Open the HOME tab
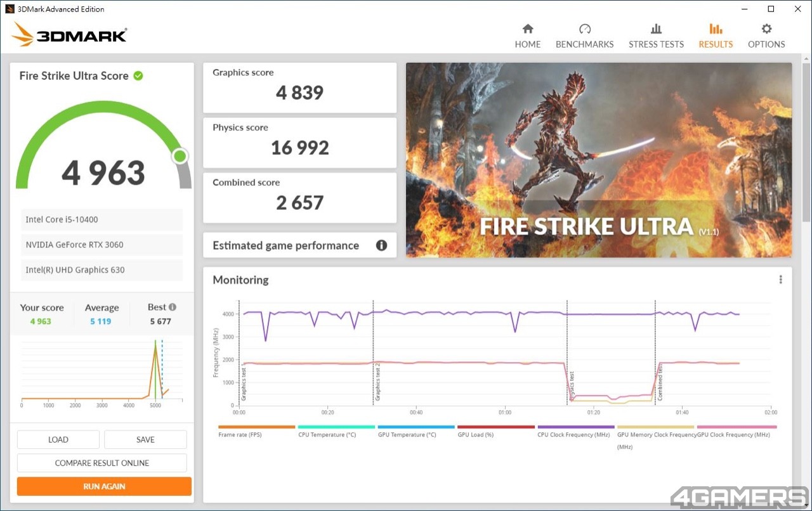This screenshot has height=511, width=812. pyautogui.click(x=528, y=36)
